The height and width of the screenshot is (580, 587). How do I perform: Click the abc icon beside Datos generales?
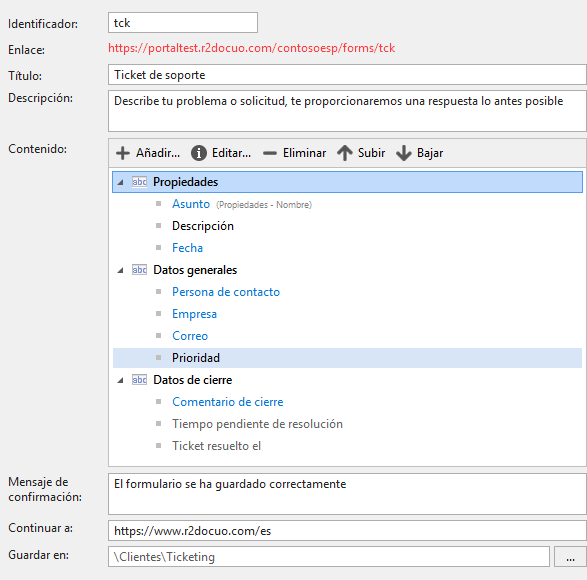[x=139, y=270]
